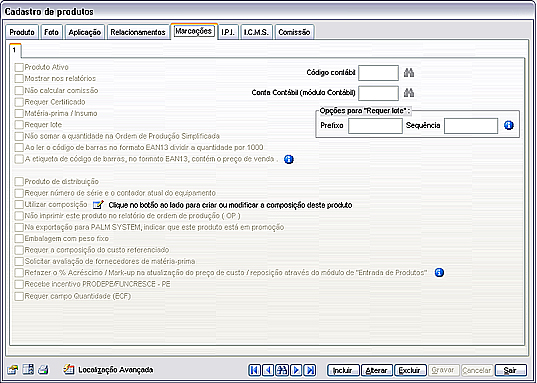
Task: Toggle Produto Ativo checkbox
Action: 19,67
